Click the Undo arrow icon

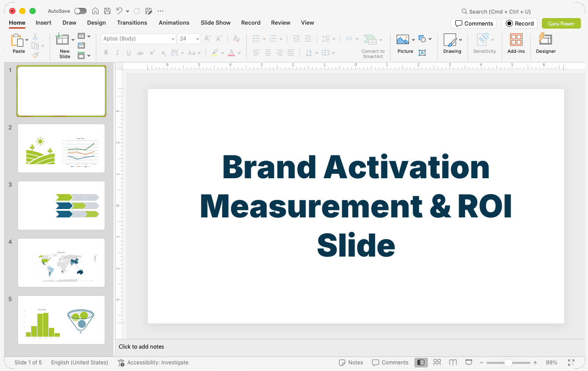pyautogui.click(x=119, y=11)
